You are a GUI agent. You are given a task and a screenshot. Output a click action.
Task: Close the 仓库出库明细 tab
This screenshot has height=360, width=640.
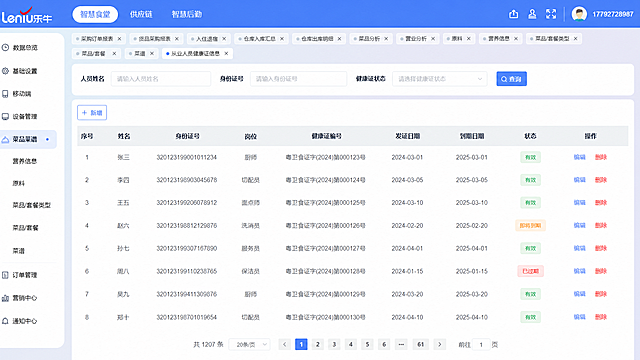(x=339, y=39)
